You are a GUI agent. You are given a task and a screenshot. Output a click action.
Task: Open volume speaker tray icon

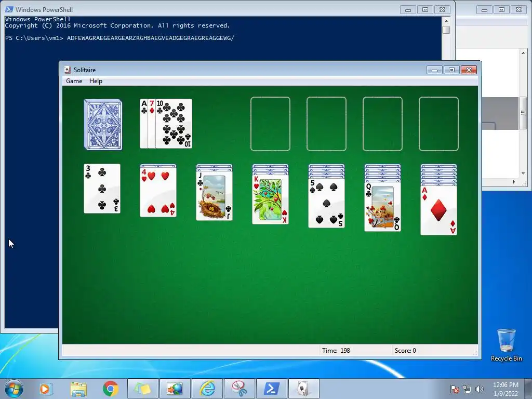(x=480, y=389)
